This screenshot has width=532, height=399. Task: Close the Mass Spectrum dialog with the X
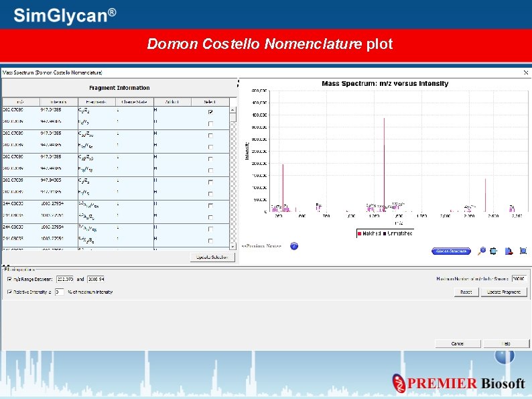point(526,72)
